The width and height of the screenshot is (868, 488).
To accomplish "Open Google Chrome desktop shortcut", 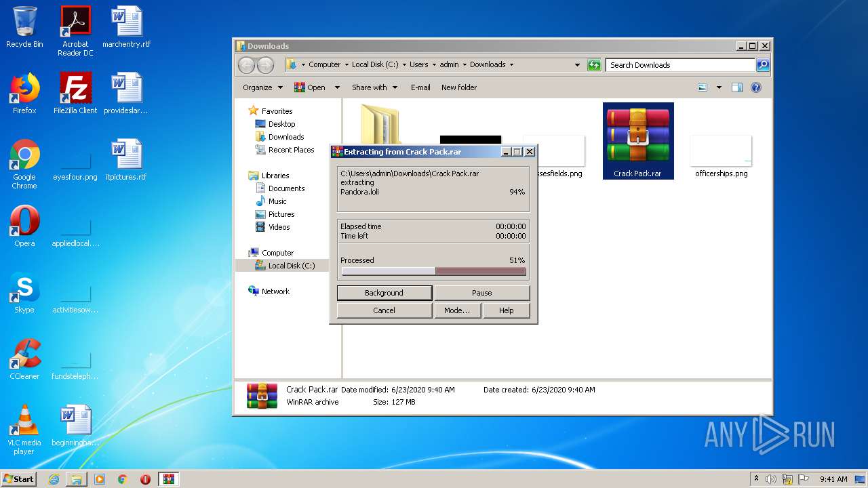I will coord(24,164).
